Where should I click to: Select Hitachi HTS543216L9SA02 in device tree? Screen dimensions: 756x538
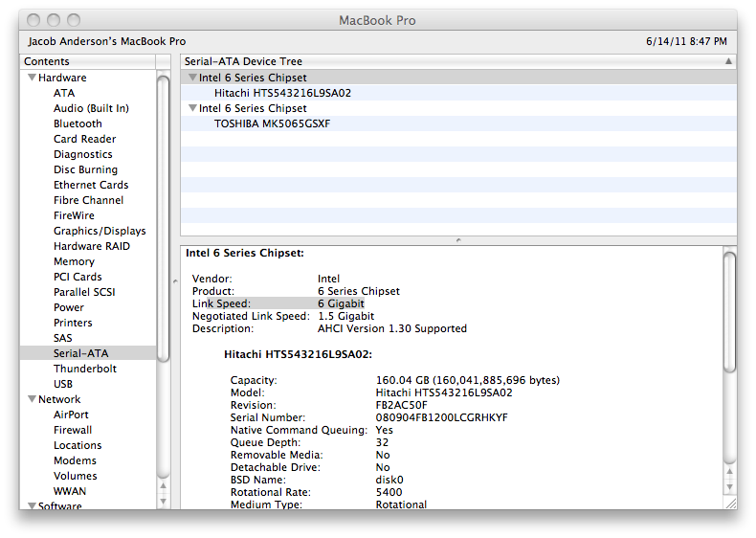[458, 93]
